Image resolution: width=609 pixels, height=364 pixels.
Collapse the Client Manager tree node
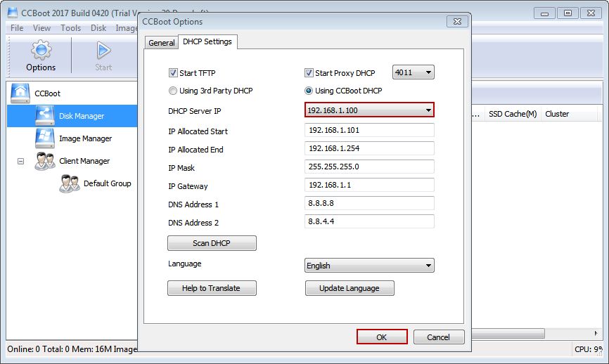20,161
